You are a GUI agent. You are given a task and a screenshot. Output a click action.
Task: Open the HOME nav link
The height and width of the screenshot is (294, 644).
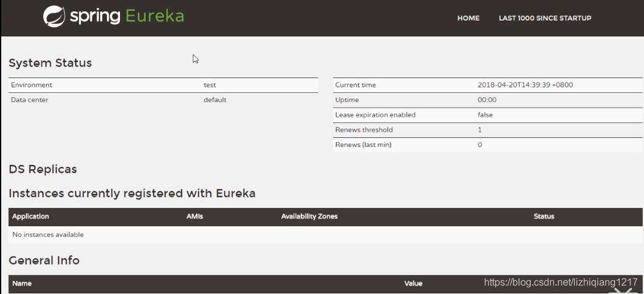pyautogui.click(x=468, y=18)
